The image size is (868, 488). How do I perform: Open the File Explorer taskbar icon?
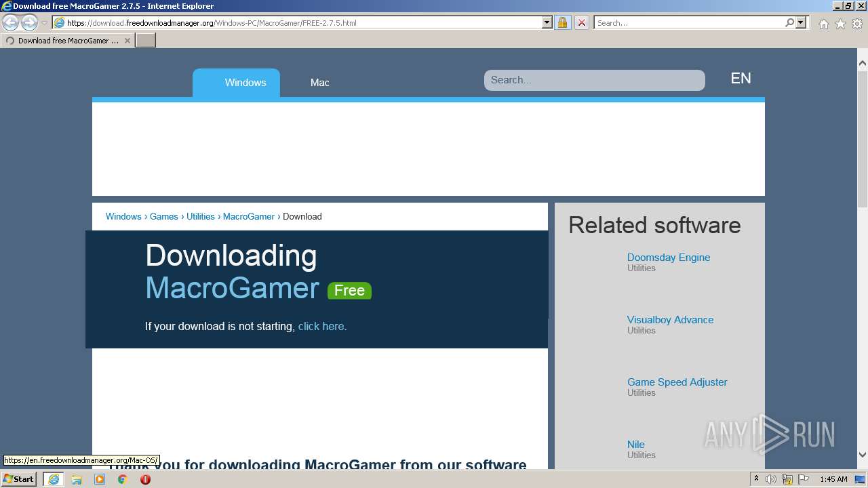click(77, 479)
